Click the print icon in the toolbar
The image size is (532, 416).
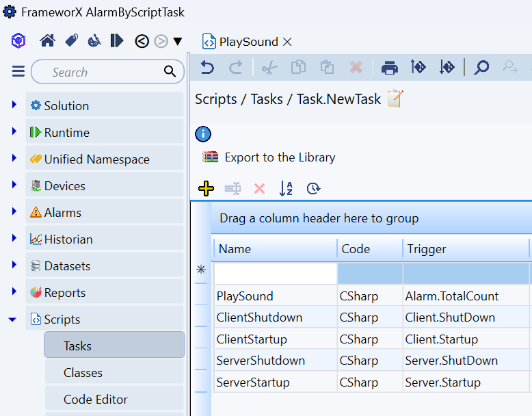390,67
